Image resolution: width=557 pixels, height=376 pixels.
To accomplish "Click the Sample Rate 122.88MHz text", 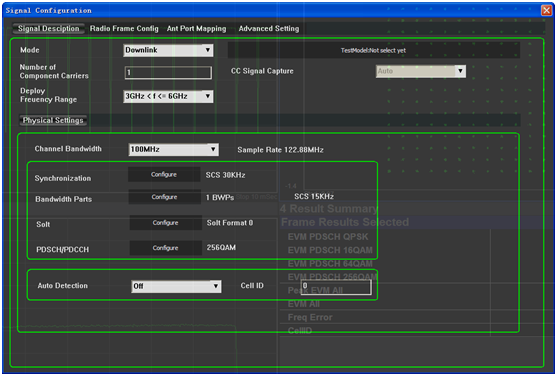I will pyautogui.click(x=280, y=150).
